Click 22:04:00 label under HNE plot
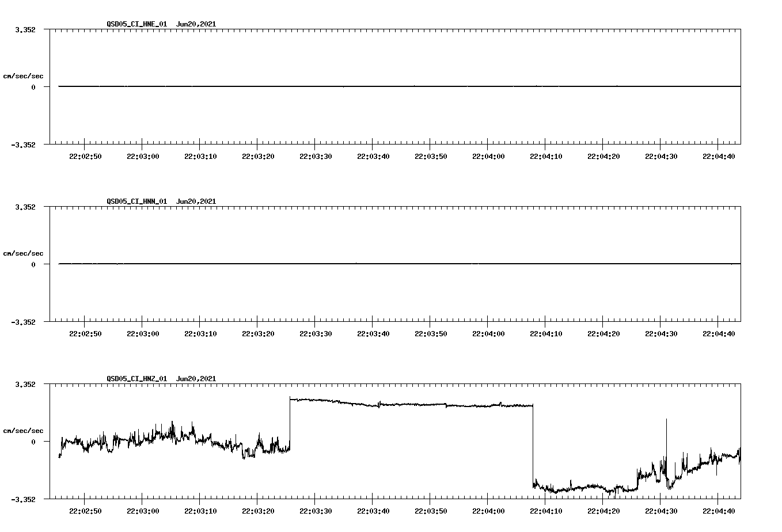Image resolution: width=782 pixels, height=532 pixels. coord(488,157)
